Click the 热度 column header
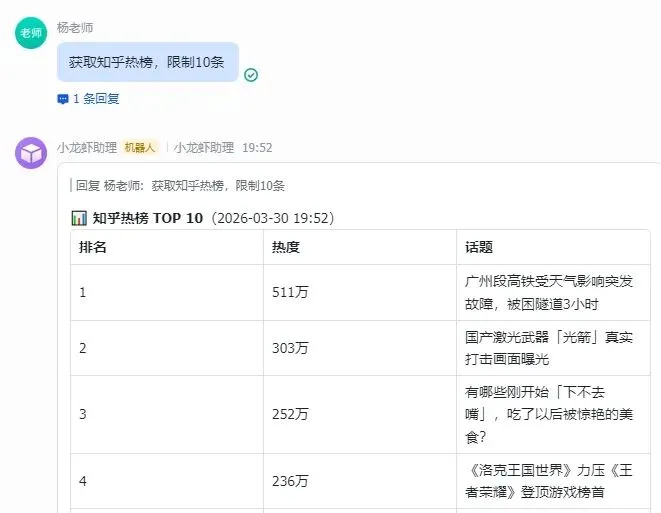Viewport: 661px width, 513px height. point(286,247)
